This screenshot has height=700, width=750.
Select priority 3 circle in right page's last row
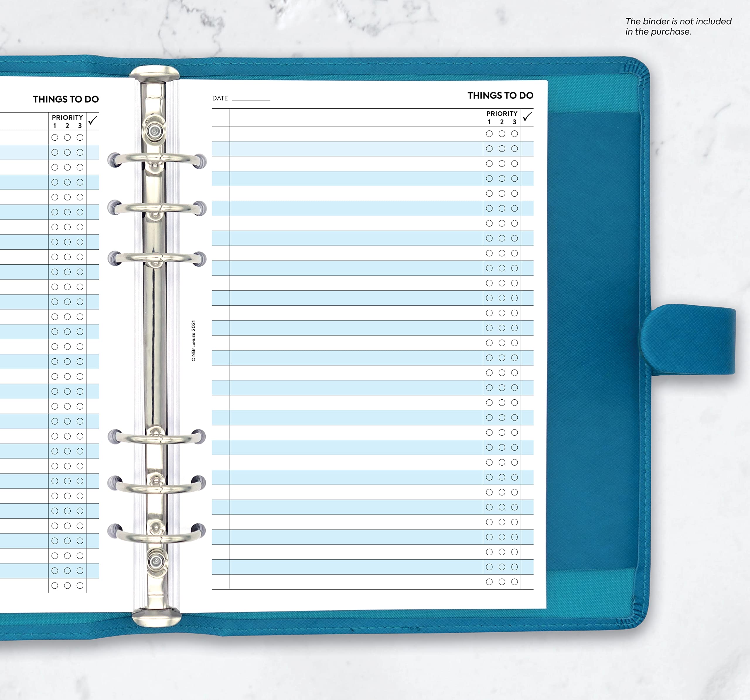514,582
